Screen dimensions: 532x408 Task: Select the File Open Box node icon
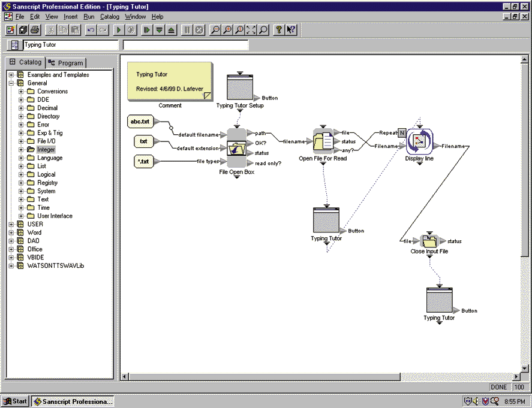(x=237, y=148)
